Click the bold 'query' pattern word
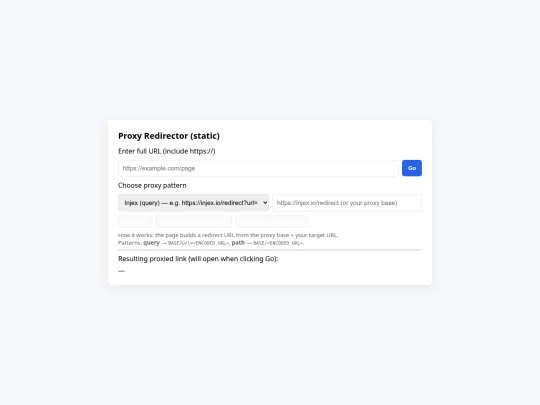Screen dimensions: 540x405 click(x=152, y=243)
